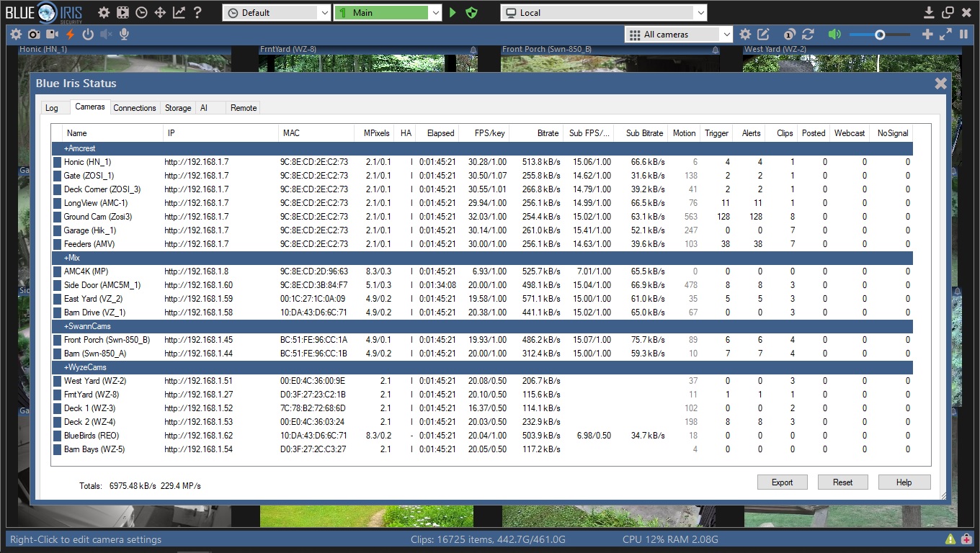
Task: Select the Honic (HN_1) camera row
Action: coord(483,162)
